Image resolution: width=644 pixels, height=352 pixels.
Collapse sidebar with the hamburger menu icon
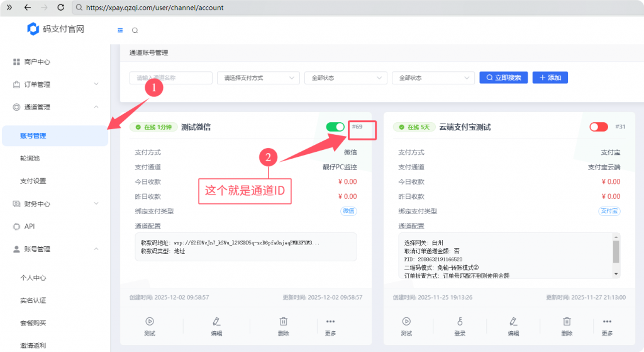click(x=120, y=30)
